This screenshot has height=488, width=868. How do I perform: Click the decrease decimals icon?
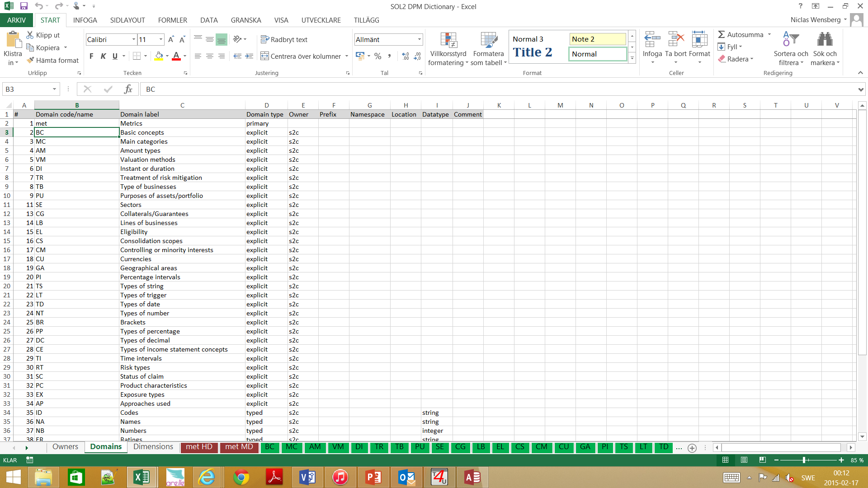417,56
